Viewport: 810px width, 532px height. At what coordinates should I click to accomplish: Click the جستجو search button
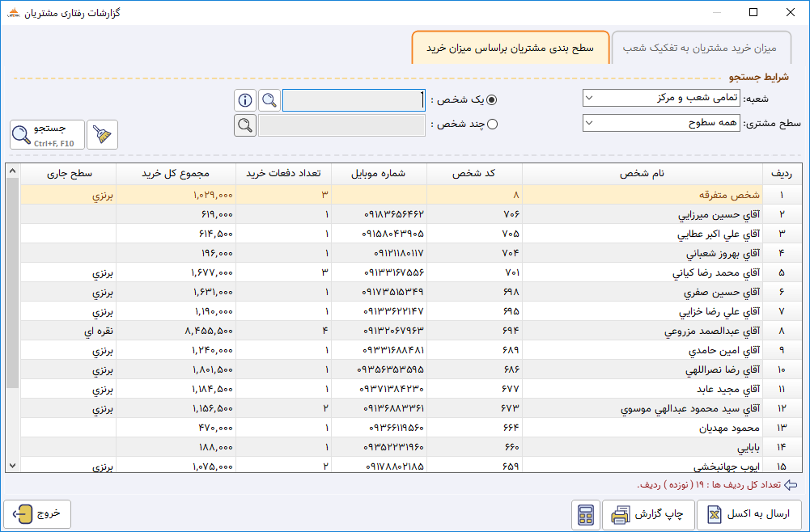47,135
